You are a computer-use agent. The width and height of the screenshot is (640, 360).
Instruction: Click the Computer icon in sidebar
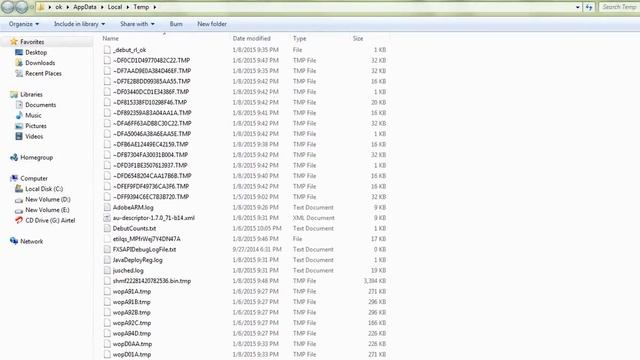tap(14, 178)
